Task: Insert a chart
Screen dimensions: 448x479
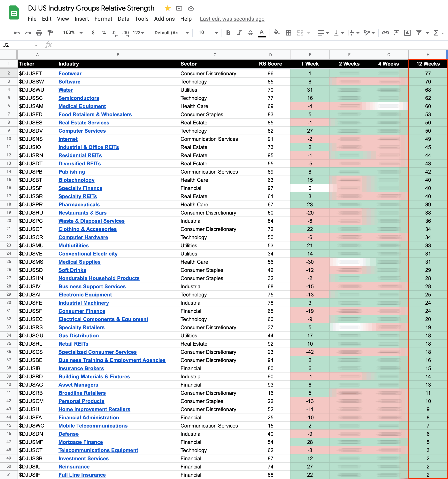Action: pyautogui.click(x=407, y=33)
